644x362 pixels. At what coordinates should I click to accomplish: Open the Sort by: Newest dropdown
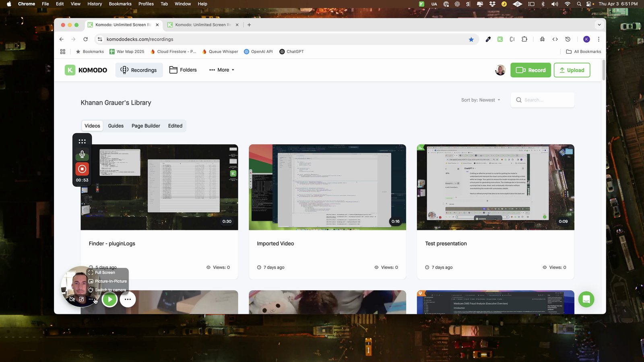(x=481, y=100)
